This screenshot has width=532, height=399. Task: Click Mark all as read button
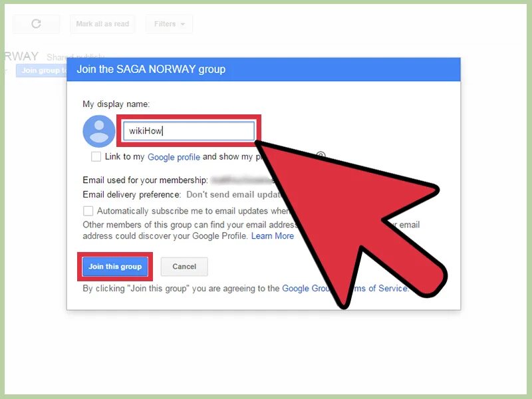tap(102, 24)
